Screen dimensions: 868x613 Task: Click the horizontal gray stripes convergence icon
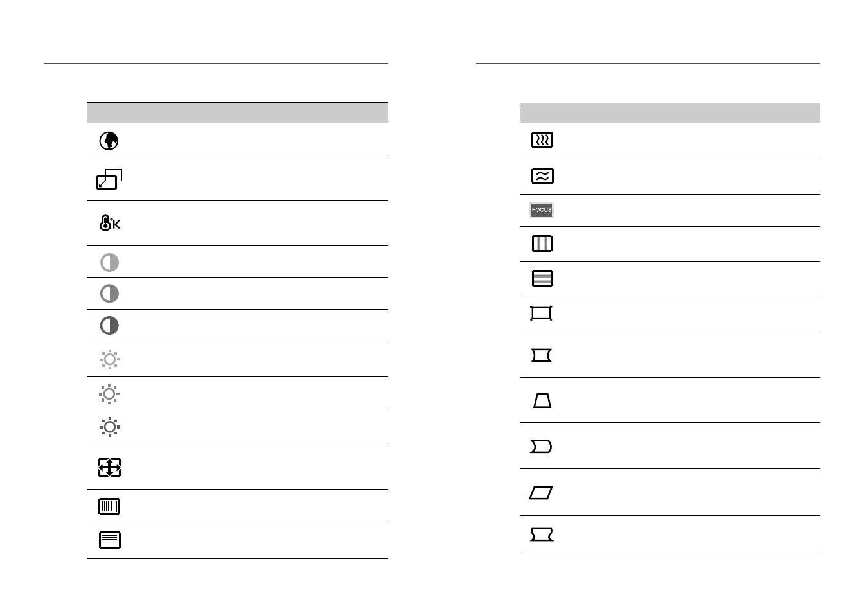542,278
